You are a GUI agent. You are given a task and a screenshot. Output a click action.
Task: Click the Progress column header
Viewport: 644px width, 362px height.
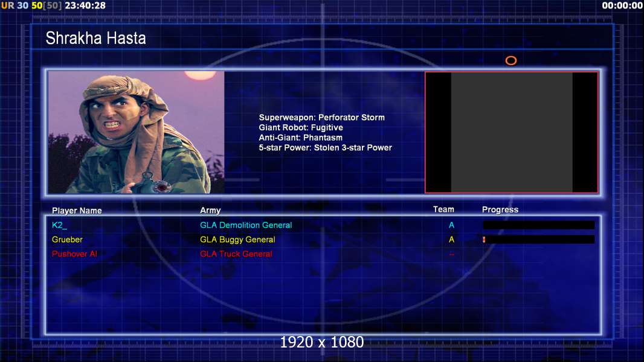[500, 209]
